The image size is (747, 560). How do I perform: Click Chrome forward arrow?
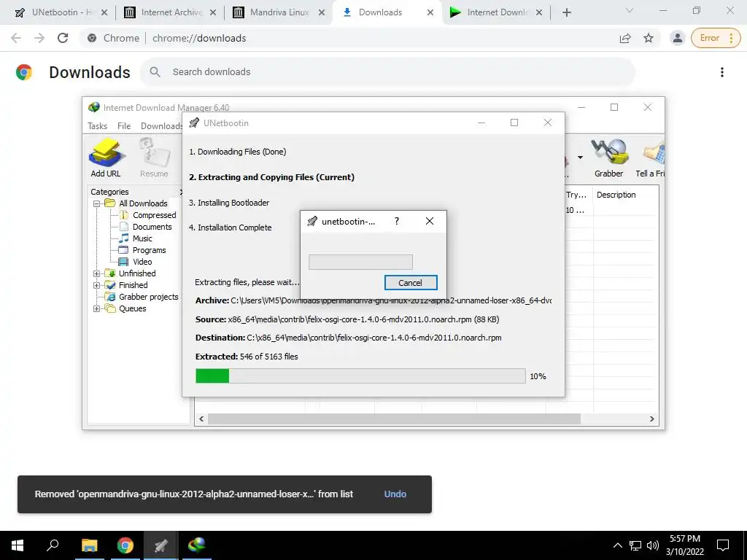tap(39, 38)
